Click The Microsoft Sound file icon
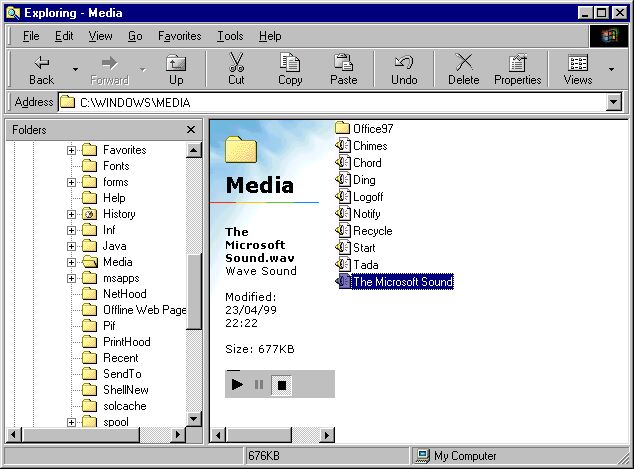Image resolution: width=634 pixels, height=469 pixels. point(343,281)
